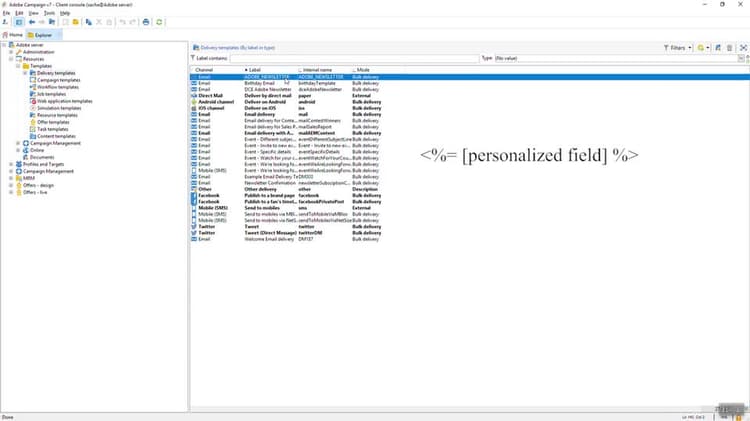Expand the Administration tree node
750x421 pixels.
pos(11,52)
